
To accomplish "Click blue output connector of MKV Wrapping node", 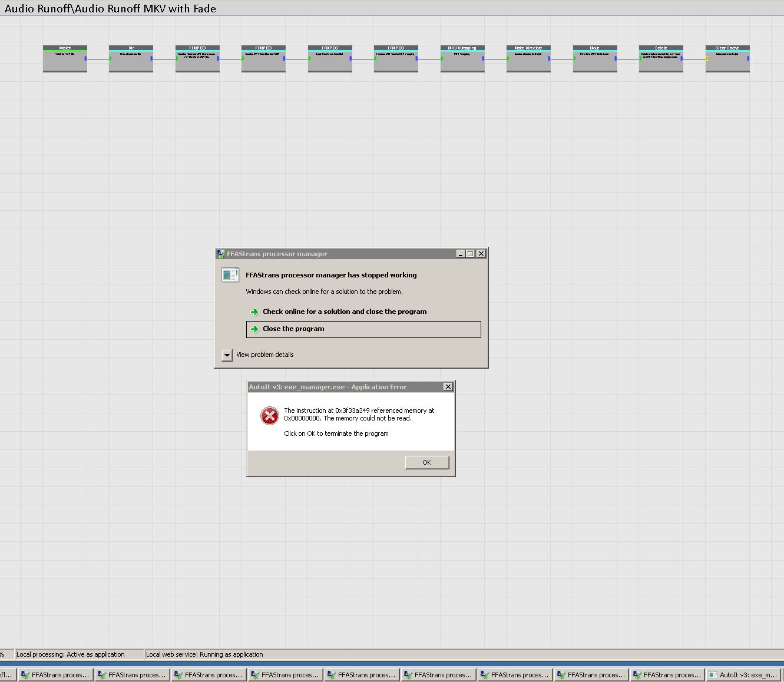I will pos(484,58).
